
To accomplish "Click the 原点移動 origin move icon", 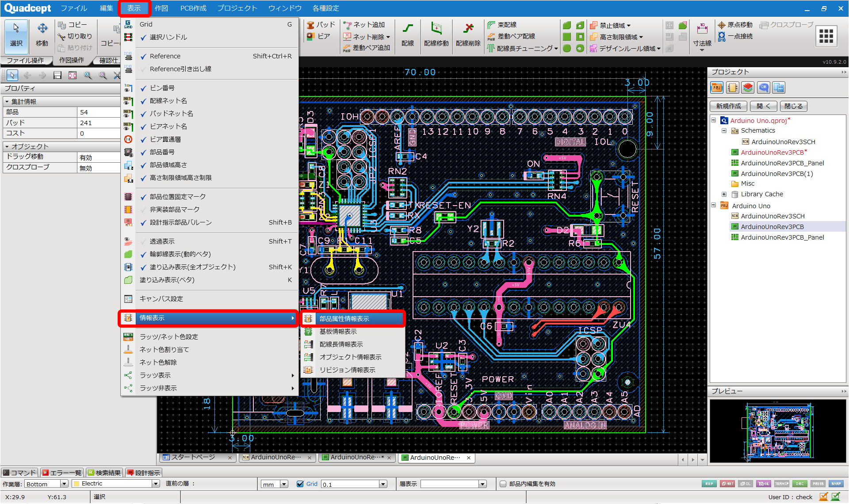I will pos(722,25).
